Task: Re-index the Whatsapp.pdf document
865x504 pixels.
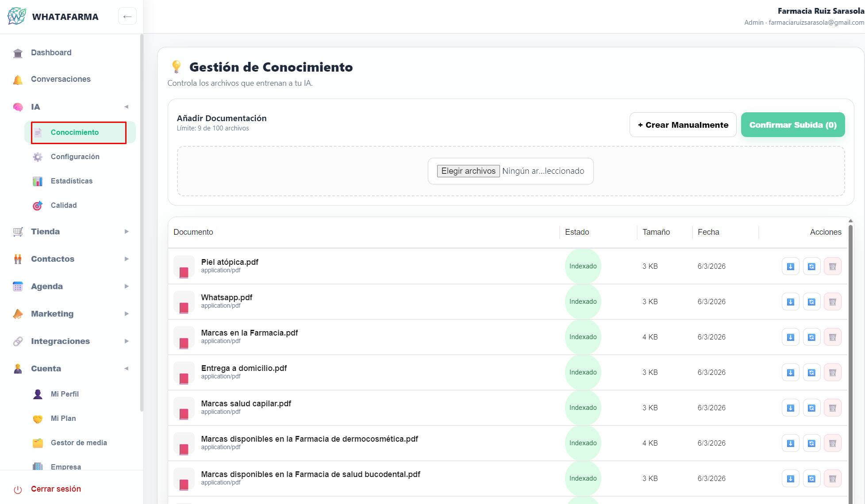Action: click(811, 302)
